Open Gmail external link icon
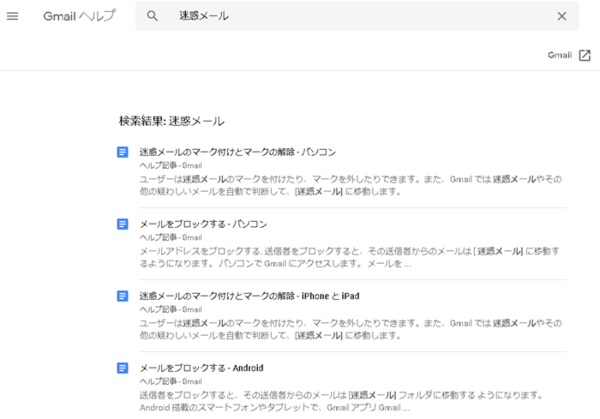 [x=585, y=55]
